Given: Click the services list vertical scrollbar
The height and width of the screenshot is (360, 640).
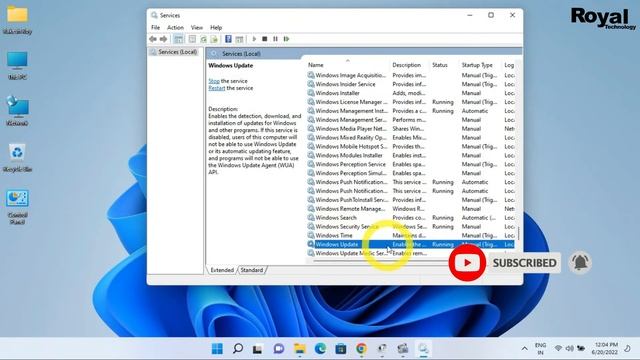Looking at the screenshot, I should [x=518, y=234].
